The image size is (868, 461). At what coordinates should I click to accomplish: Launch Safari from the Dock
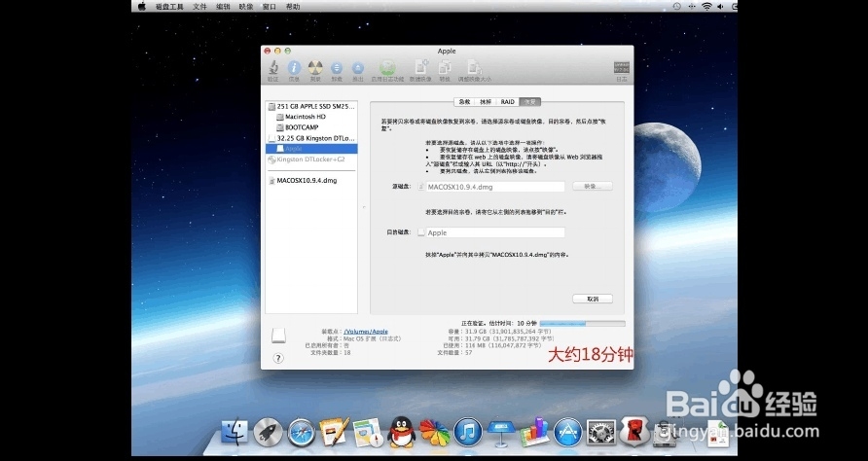tap(301, 432)
